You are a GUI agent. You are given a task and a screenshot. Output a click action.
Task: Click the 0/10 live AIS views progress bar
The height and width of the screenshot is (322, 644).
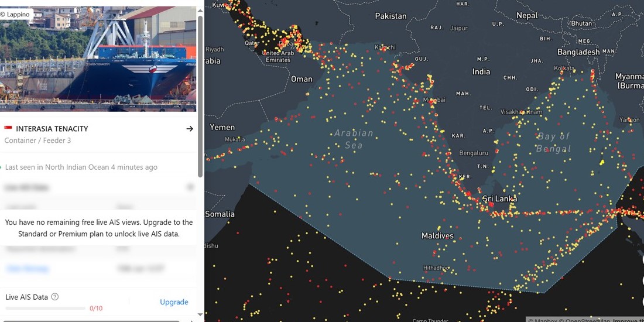45,308
